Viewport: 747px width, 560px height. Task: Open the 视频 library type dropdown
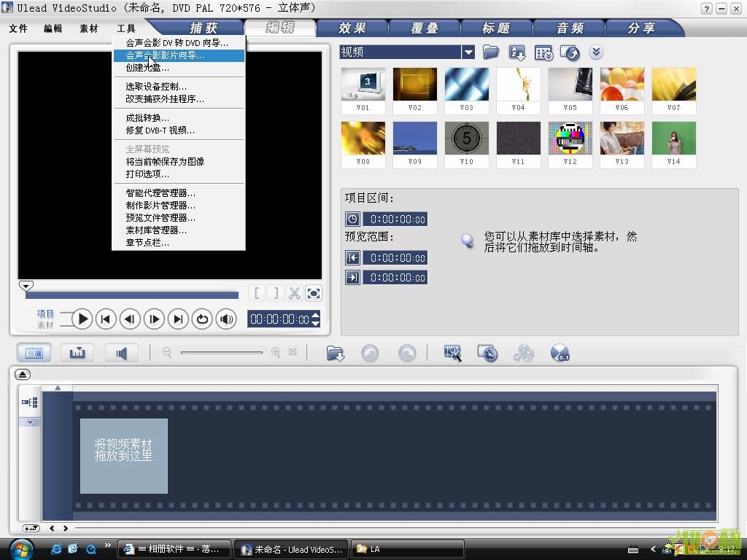pos(468,52)
